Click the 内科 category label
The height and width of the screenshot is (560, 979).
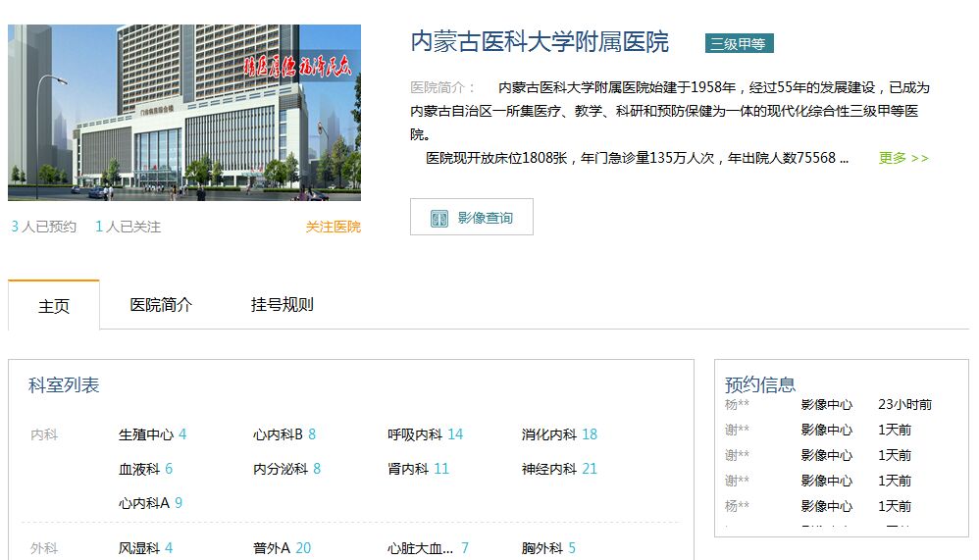44,434
